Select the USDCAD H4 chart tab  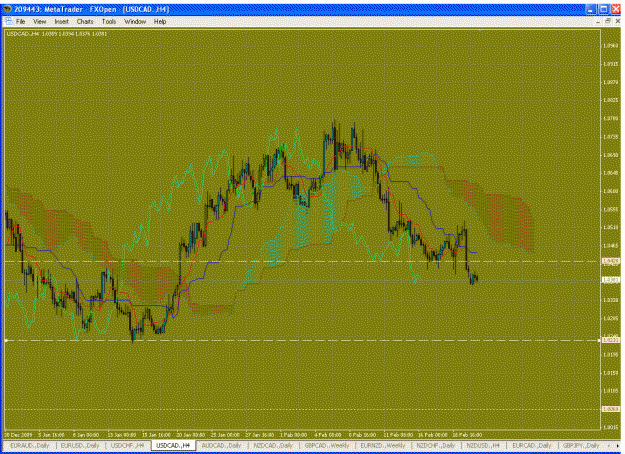point(173,445)
